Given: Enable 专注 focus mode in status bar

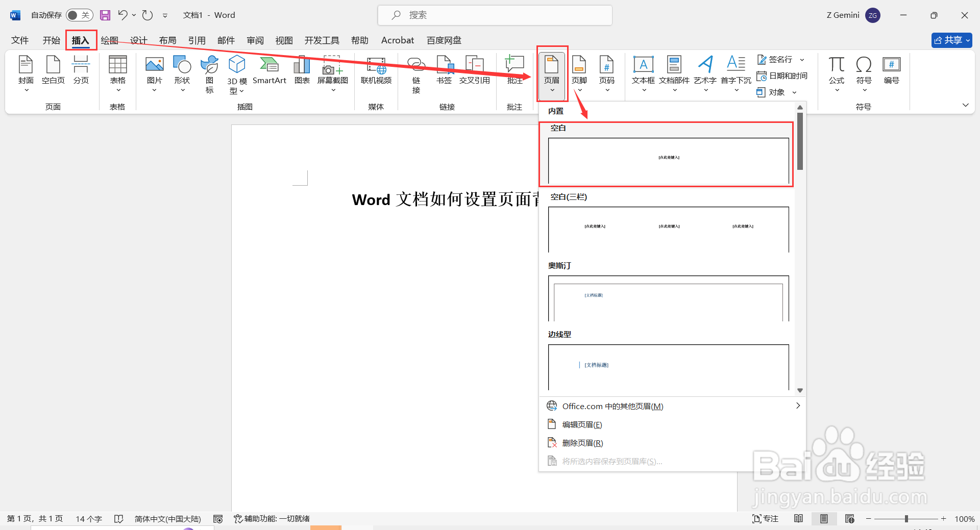Looking at the screenshot, I should 765,518.
